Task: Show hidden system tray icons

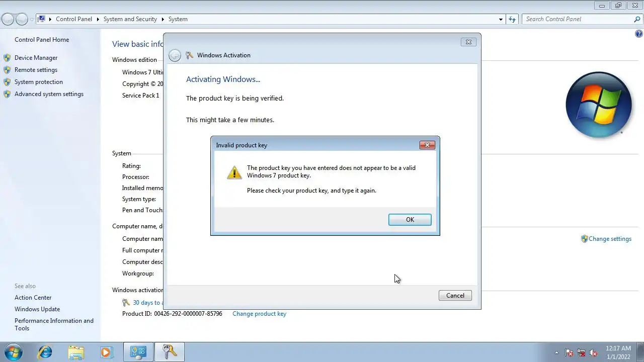Action: pos(556,352)
